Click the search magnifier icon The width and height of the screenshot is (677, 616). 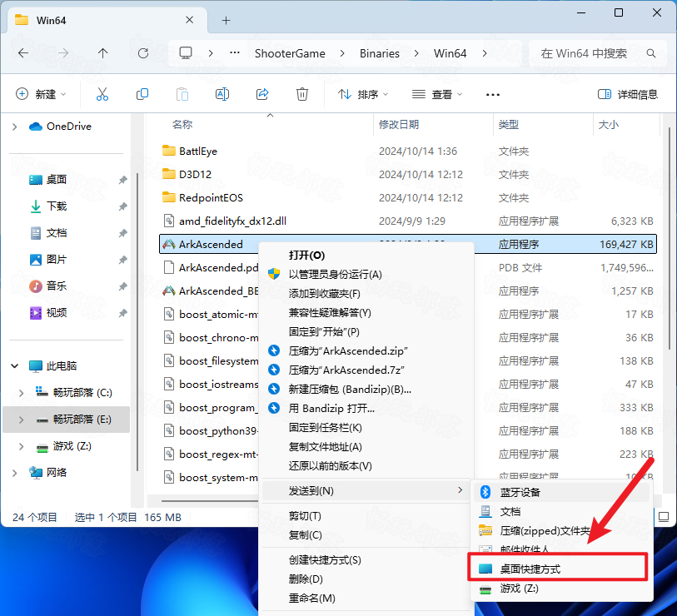click(x=651, y=53)
